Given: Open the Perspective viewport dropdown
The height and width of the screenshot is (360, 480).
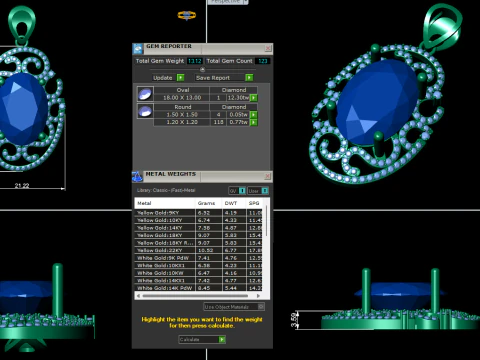Looking at the screenshot, I should (x=228, y=2).
